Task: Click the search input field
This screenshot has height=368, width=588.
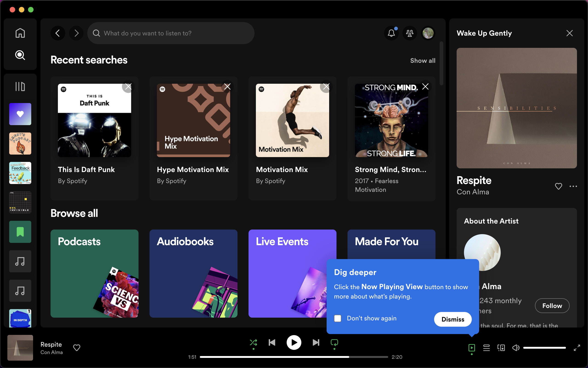Action: click(x=171, y=33)
